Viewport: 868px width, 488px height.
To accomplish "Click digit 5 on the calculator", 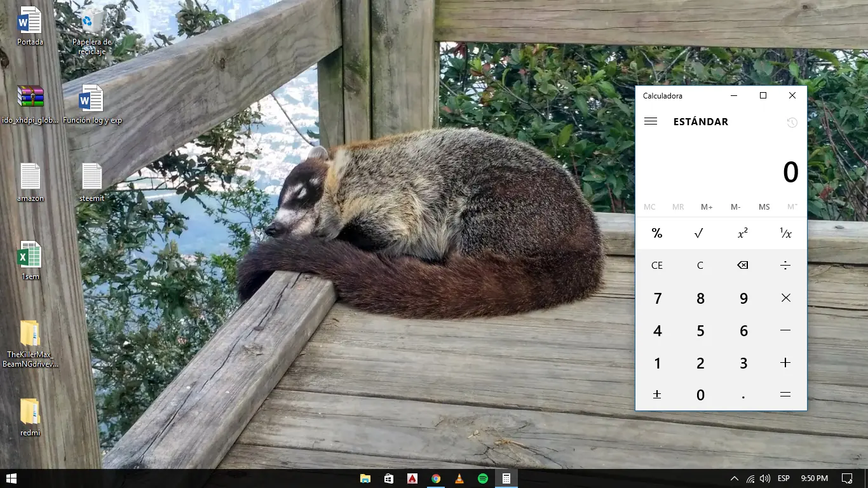I will tap(700, 330).
